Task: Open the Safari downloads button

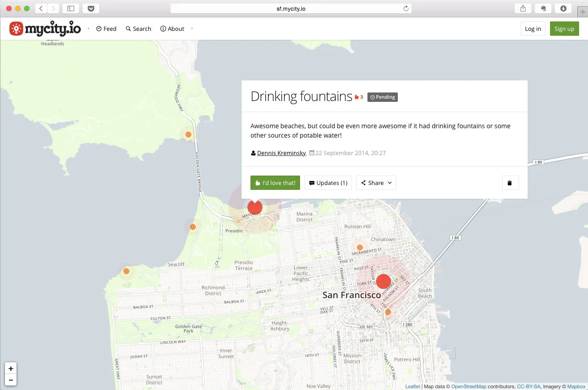Action: tap(563, 8)
